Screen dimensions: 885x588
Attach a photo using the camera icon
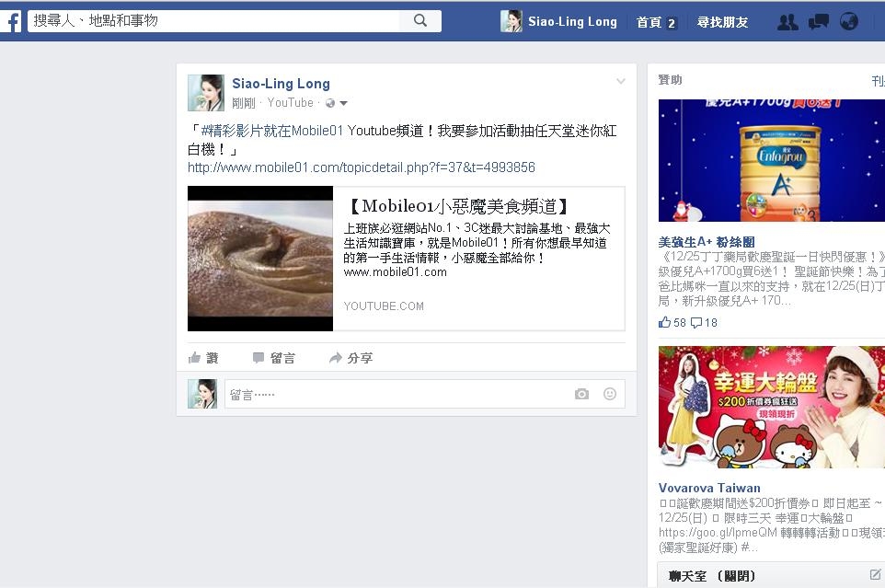pyautogui.click(x=581, y=394)
